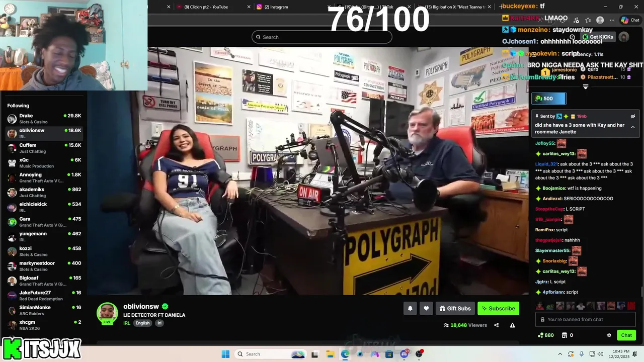
Task: Go to akademiks channel
Action: tap(44, 192)
